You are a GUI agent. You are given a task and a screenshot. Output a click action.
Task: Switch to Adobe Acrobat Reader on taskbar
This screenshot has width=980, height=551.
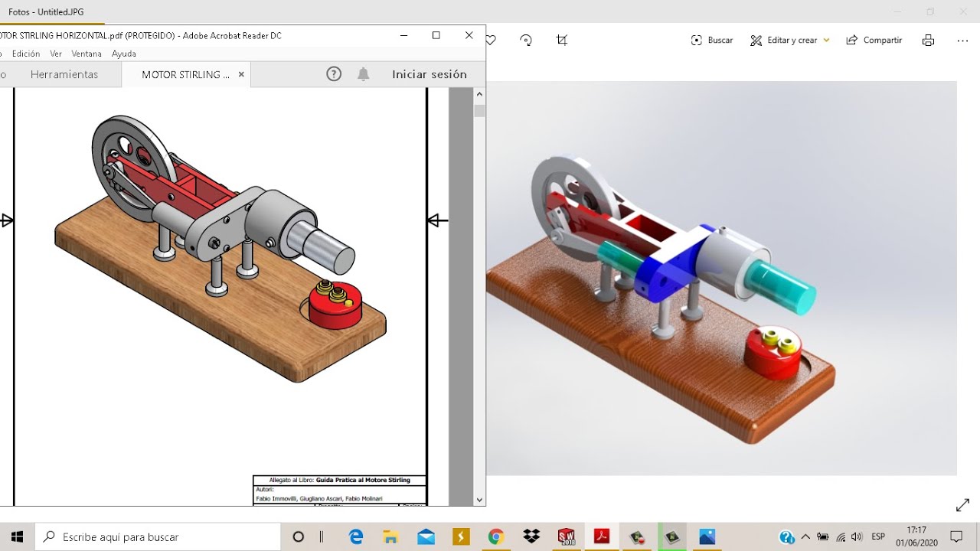602,536
